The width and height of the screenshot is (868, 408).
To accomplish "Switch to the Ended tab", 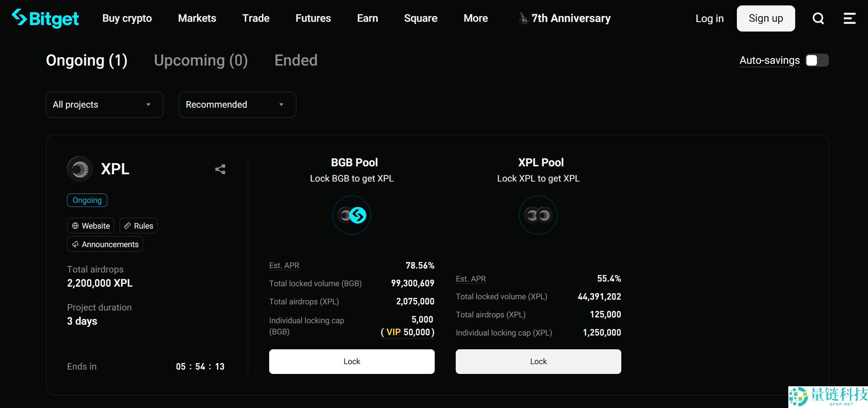I will pos(296,60).
